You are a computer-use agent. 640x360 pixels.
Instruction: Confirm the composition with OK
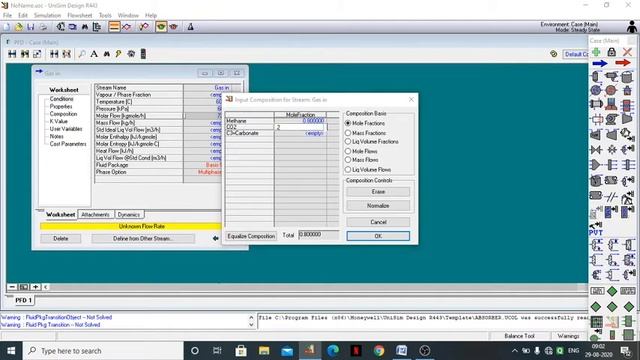(378, 236)
